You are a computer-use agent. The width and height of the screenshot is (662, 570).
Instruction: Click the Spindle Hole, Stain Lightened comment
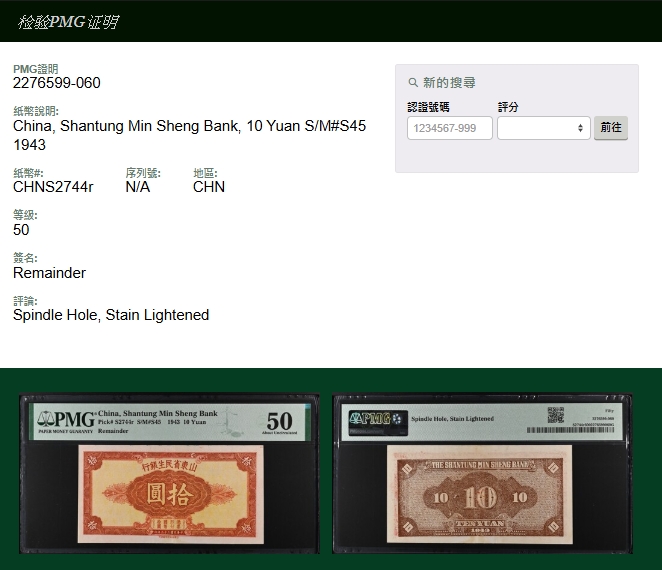click(x=111, y=315)
